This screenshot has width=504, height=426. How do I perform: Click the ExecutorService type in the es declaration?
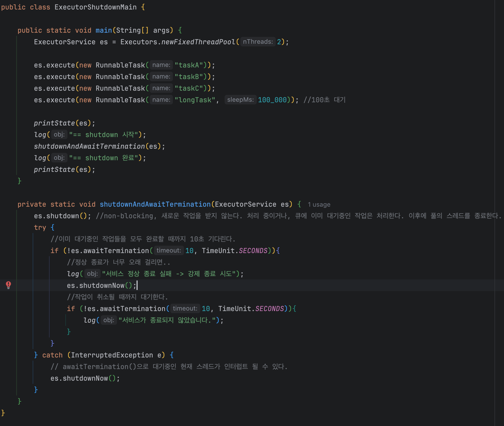point(65,42)
